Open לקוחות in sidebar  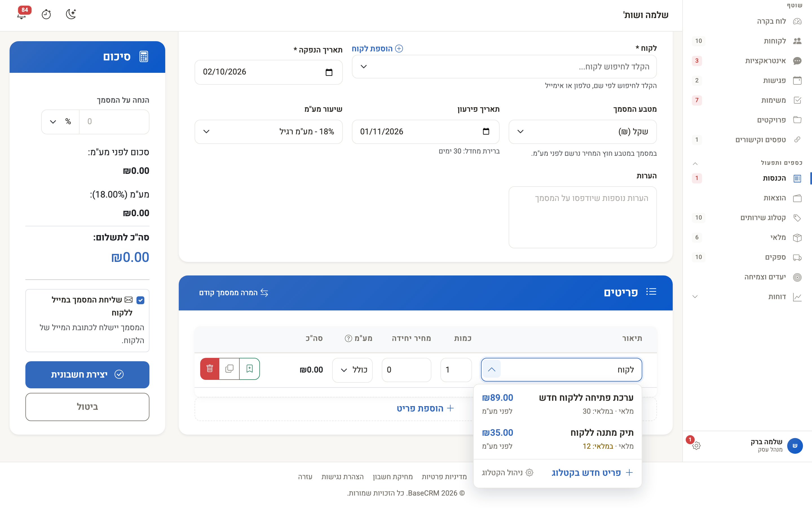[x=747, y=41]
